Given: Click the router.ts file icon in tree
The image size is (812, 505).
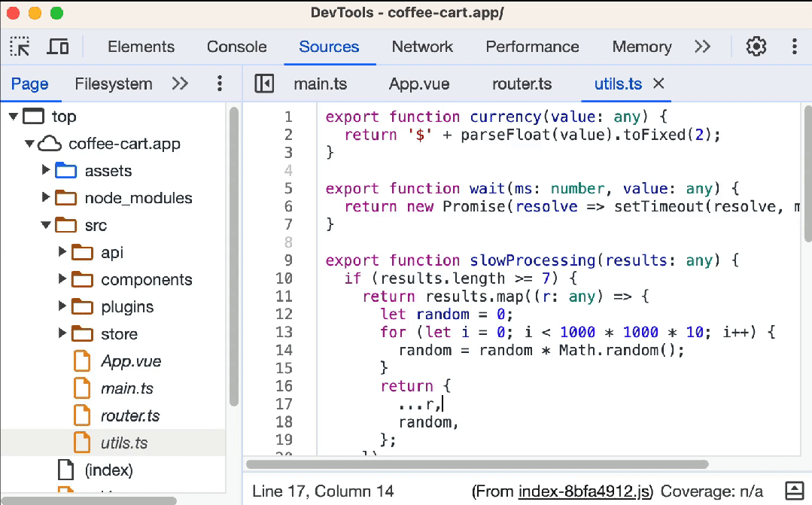Looking at the screenshot, I should 82,415.
